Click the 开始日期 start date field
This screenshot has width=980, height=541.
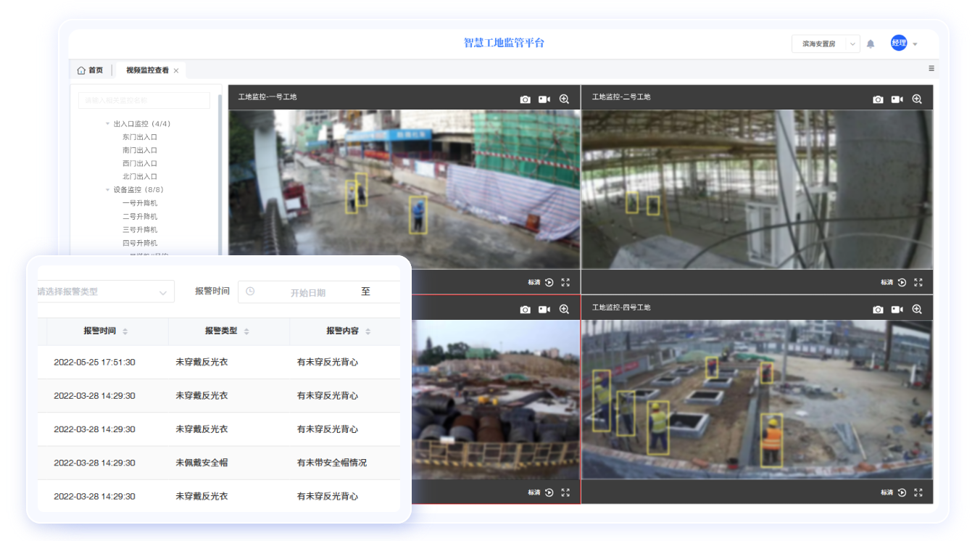click(307, 292)
